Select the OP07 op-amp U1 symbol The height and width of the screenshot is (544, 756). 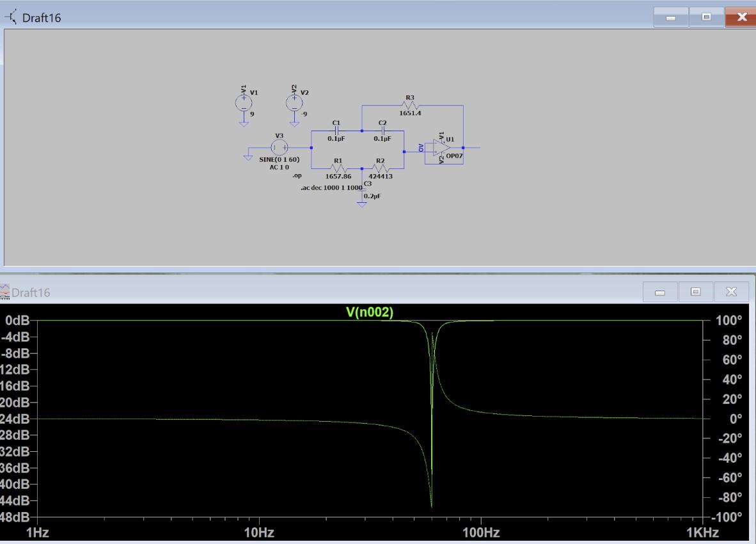pyautogui.click(x=442, y=148)
